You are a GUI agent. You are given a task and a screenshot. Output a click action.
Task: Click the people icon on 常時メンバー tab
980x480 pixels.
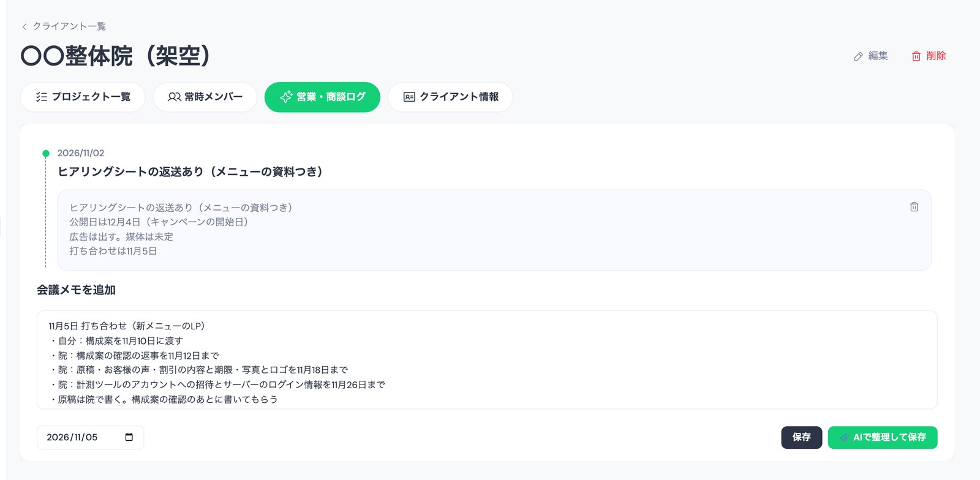click(175, 97)
